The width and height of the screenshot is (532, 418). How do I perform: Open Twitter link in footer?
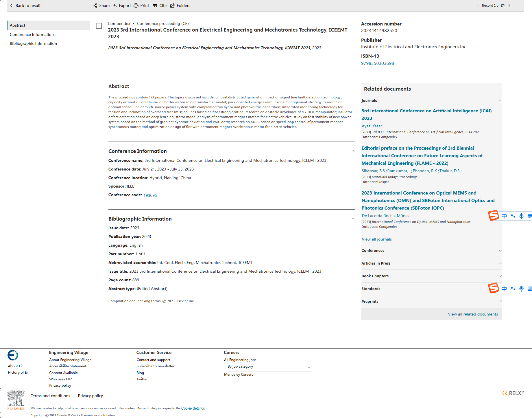[x=142, y=379]
